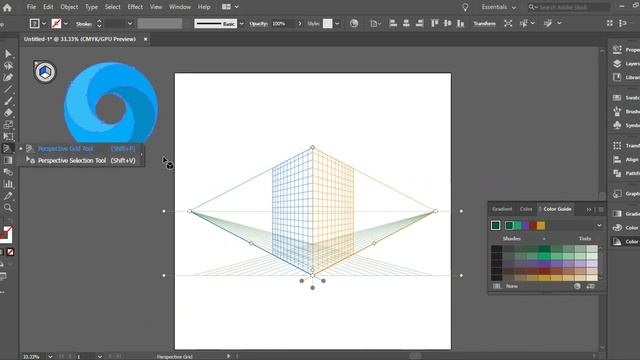Click Vertical Align Top button
Screen dimensions: 640x360
(434, 23)
